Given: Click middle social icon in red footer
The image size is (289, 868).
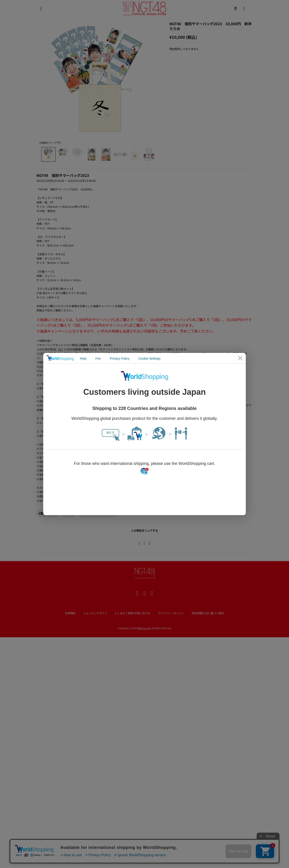Looking at the screenshot, I should tap(144, 593).
